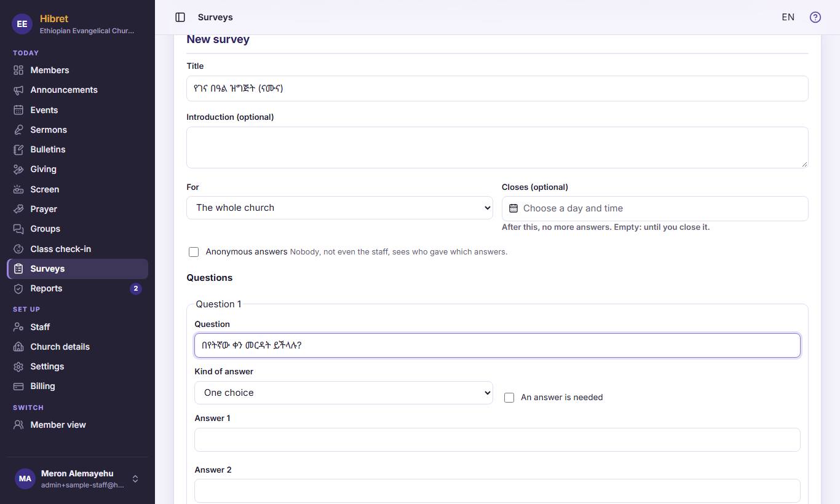The width and height of the screenshot is (840, 504).
Task: Click the Church details building icon
Action: pos(18,347)
